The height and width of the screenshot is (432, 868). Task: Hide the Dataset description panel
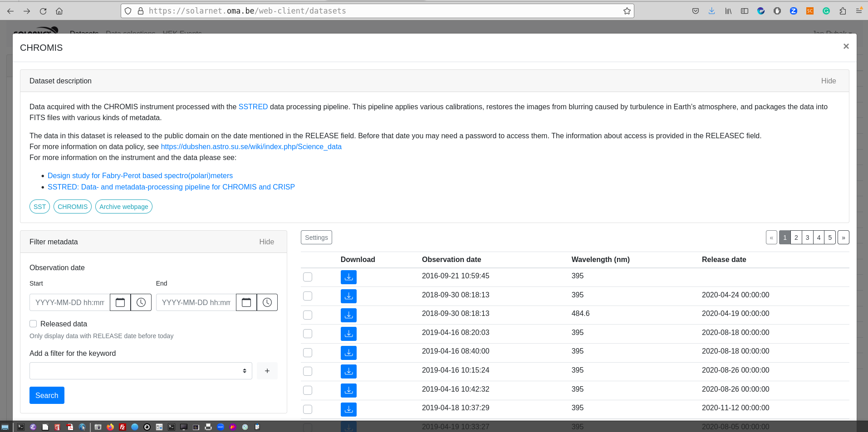pyautogui.click(x=828, y=81)
